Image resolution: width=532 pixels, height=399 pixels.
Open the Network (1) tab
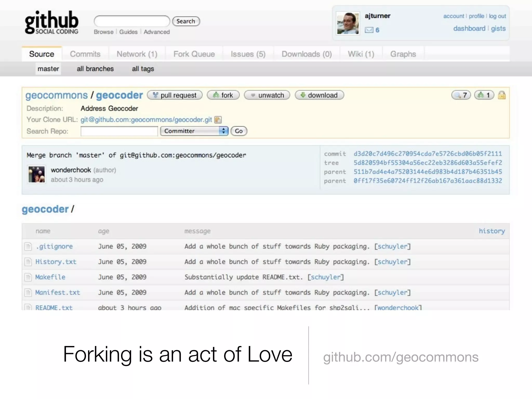[137, 54]
